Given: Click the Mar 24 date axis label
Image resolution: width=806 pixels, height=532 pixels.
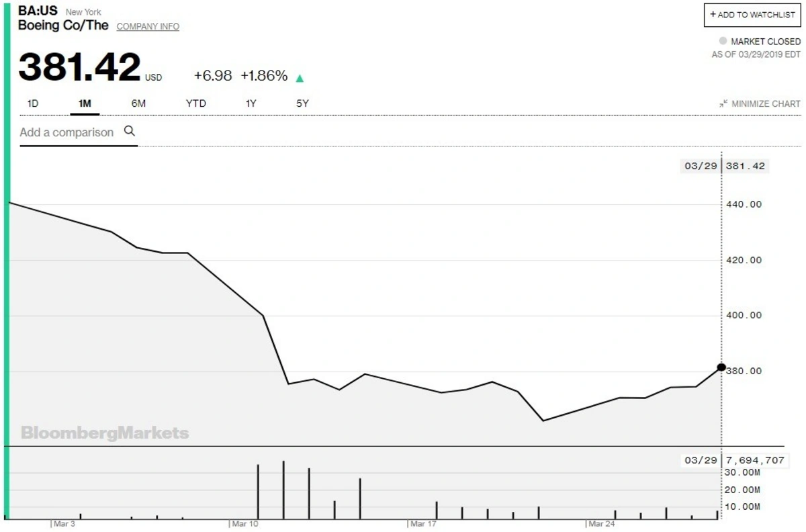Looking at the screenshot, I should pyautogui.click(x=602, y=523).
